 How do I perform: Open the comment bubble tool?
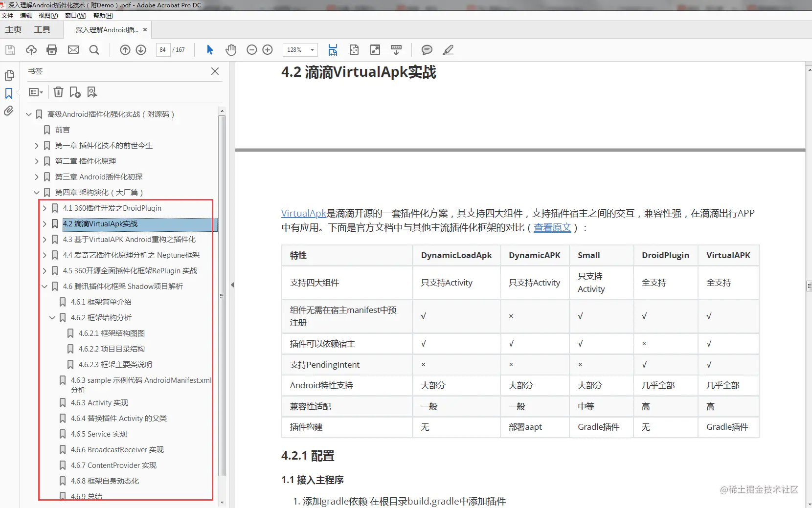tap(427, 50)
